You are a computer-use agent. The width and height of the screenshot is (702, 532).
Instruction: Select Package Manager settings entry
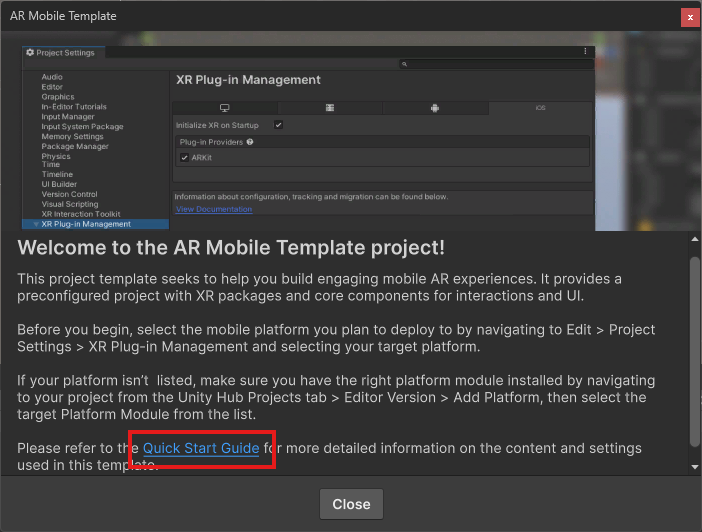tap(75, 146)
